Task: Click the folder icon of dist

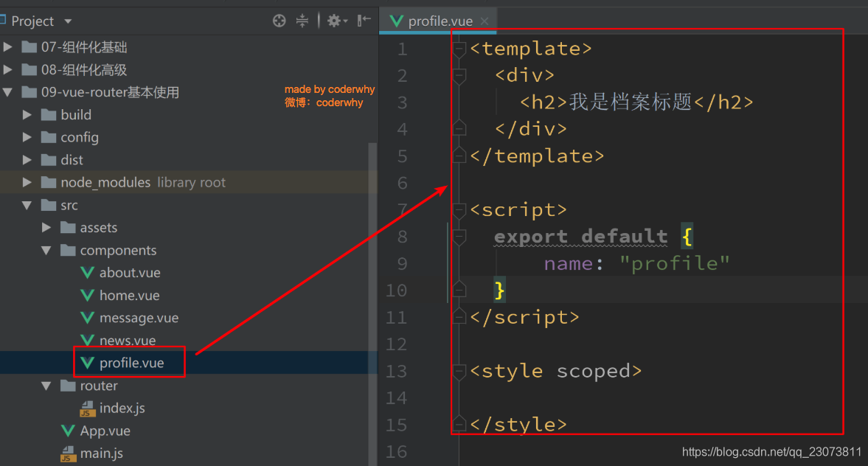Action: [49, 160]
